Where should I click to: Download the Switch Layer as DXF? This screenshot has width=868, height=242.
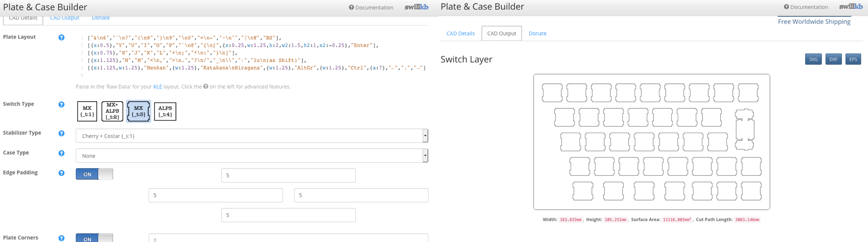pos(834,59)
